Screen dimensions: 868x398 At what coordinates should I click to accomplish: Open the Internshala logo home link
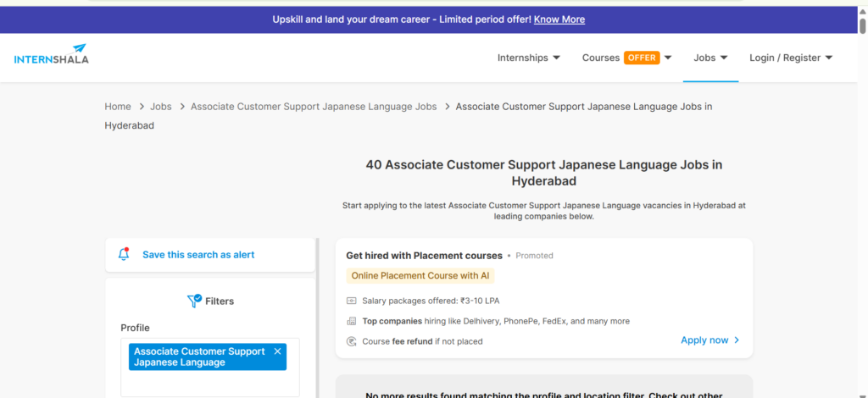pos(51,54)
